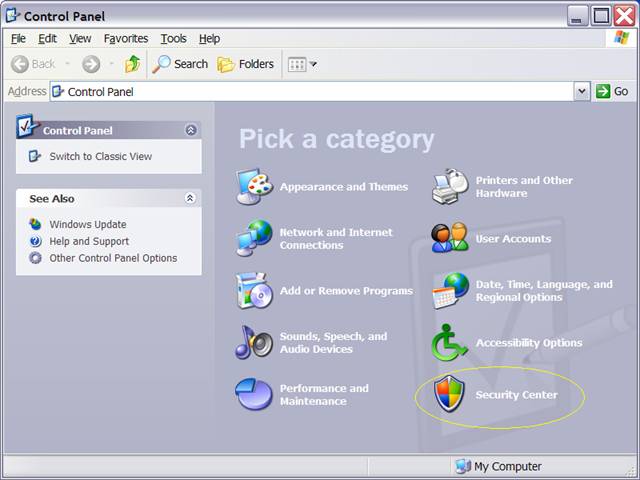640x480 pixels.
Task: Click the Back arrow button
Action: 20,64
